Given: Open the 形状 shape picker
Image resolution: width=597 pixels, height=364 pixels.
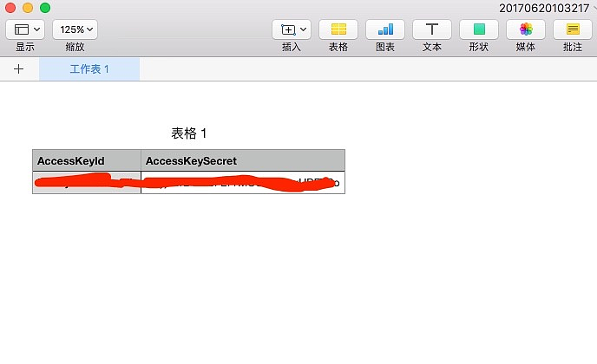Looking at the screenshot, I should coord(479,29).
